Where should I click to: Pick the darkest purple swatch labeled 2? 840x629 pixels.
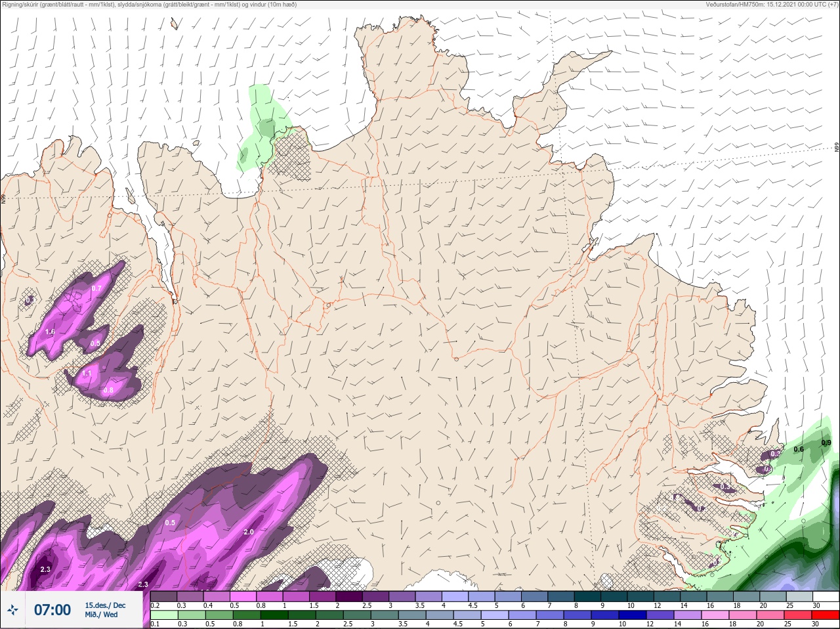[349, 597]
